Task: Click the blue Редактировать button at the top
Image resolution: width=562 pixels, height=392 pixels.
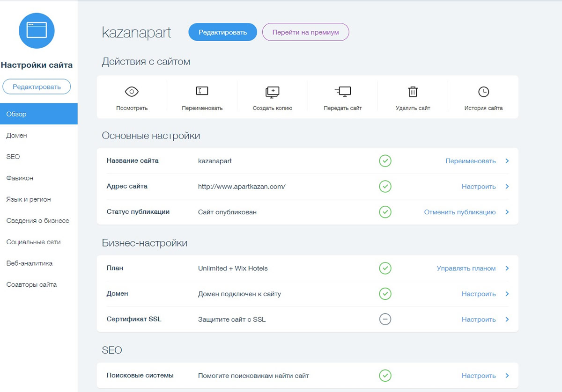Action: coord(222,32)
